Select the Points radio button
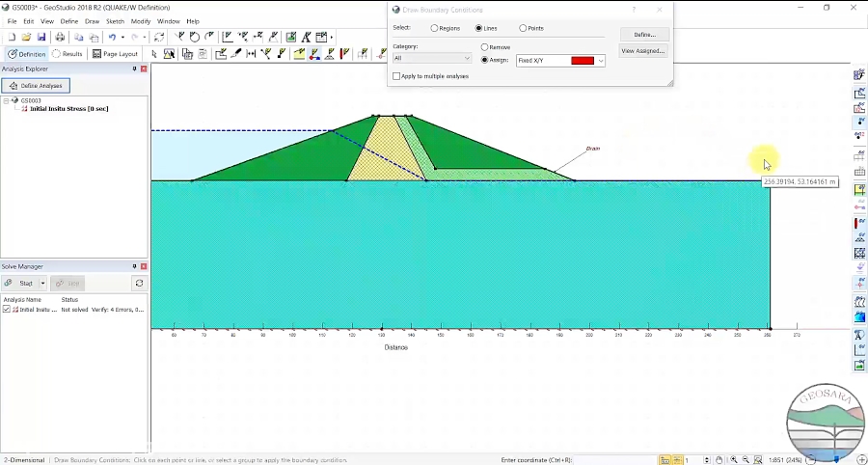868x465 pixels. pos(523,29)
